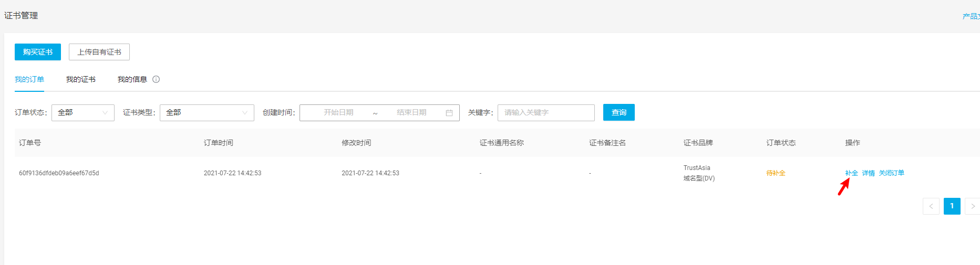The image size is (980, 265).
Task: Switch to 我的证书 tab
Action: [80, 79]
